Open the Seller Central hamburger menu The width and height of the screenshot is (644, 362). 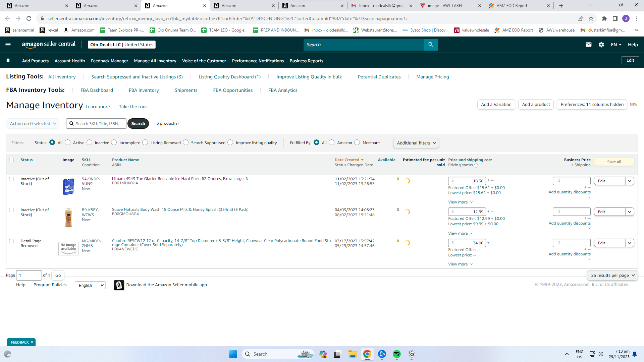pos(8,45)
